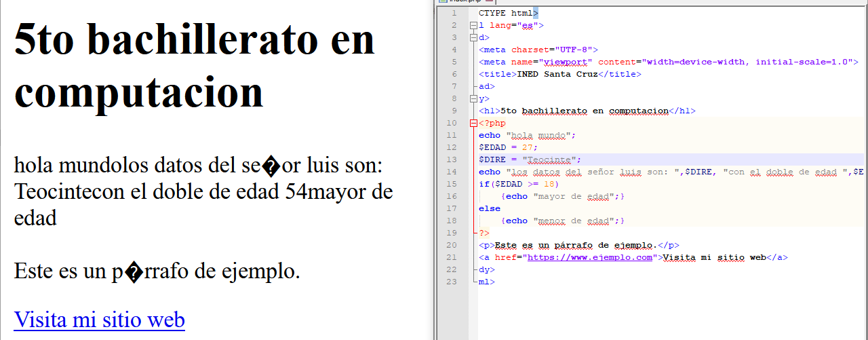
Task: Click the '5to bachillerato en computacion' heading in browser
Action: (195, 64)
